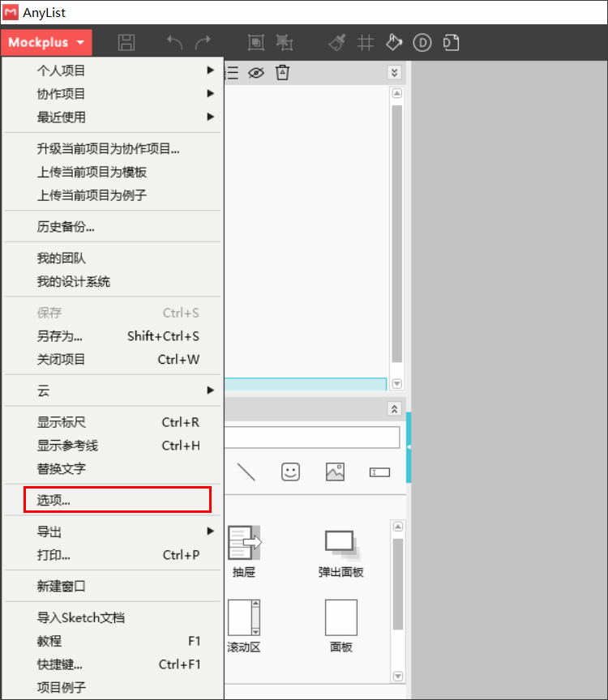Choose 替换文字 menu item
608x700 pixels.
[x=113, y=469]
